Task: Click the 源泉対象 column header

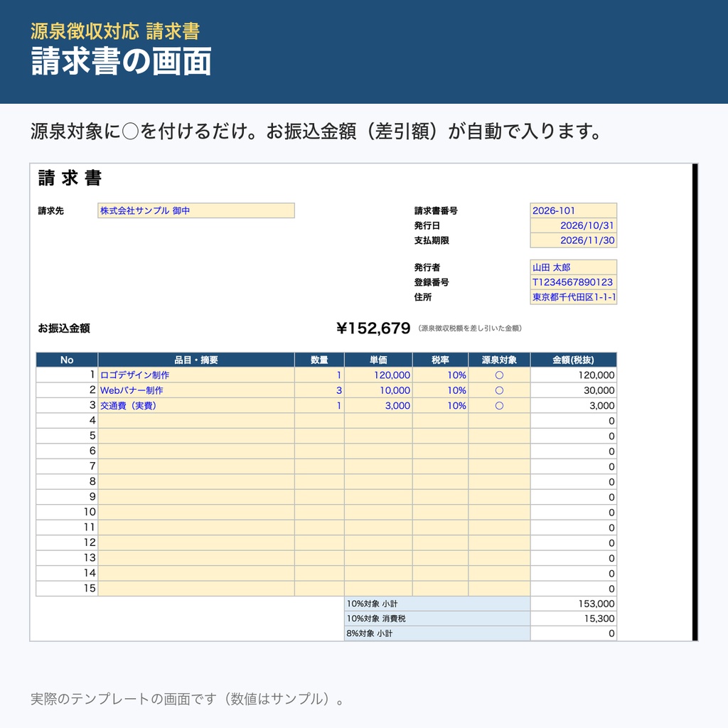Action: pyautogui.click(x=499, y=360)
